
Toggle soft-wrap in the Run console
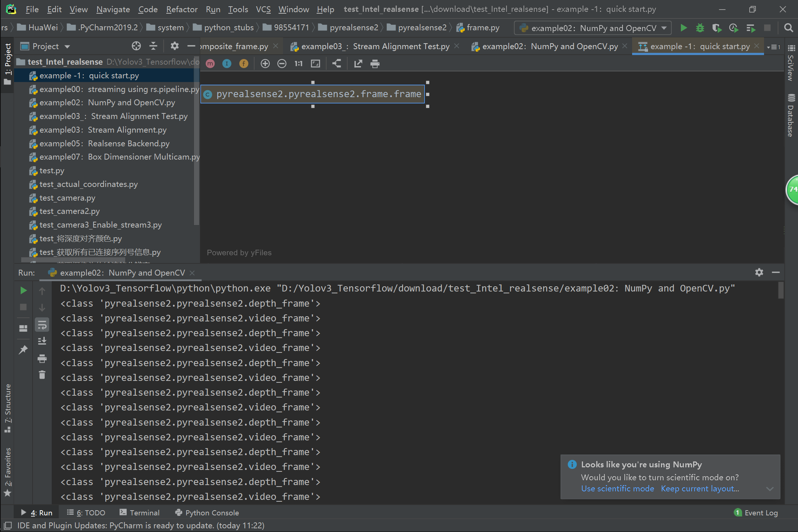pos(42,324)
